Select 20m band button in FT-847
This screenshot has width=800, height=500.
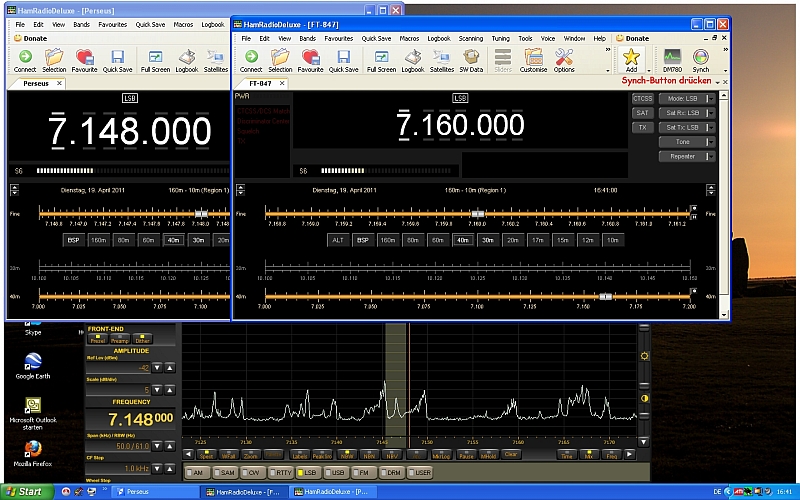[x=512, y=240]
